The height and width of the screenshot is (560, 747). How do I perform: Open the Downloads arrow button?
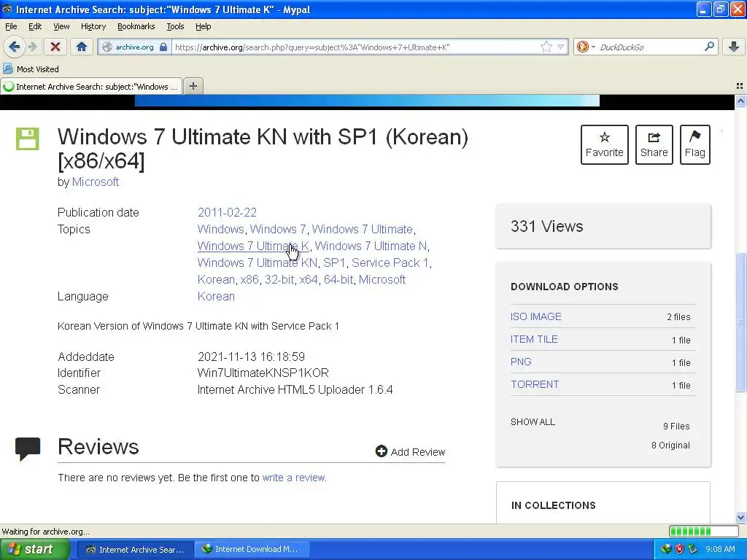(x=734, y=47)
